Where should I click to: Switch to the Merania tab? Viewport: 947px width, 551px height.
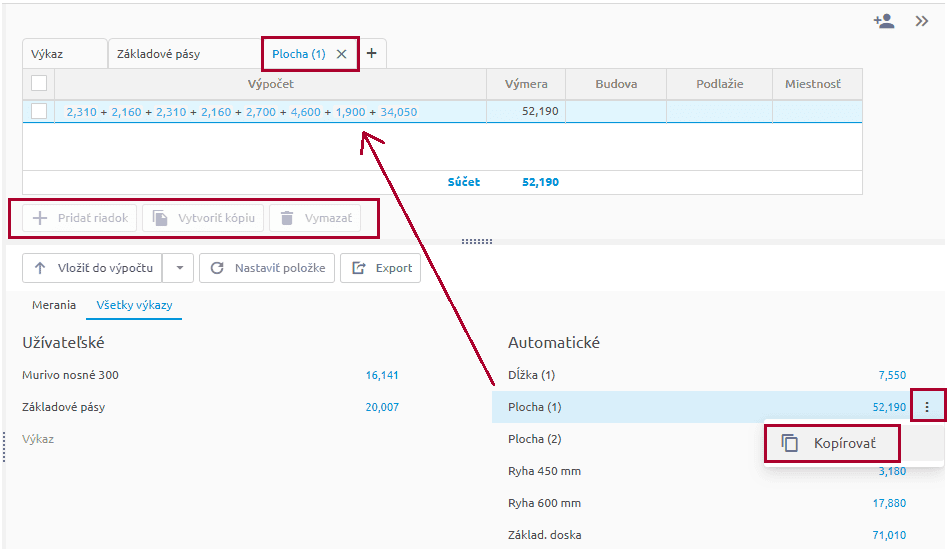pyautogui.click(x=54, y=305)
